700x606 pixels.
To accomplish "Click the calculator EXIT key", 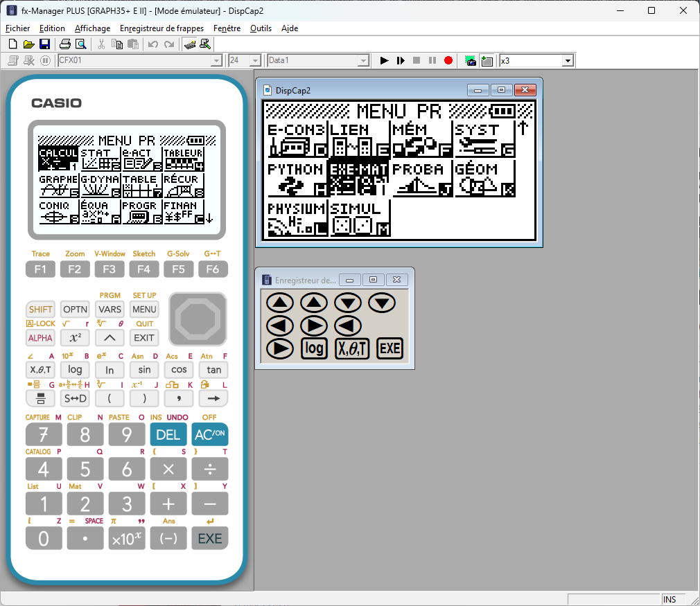I will [x=144, y=338].
